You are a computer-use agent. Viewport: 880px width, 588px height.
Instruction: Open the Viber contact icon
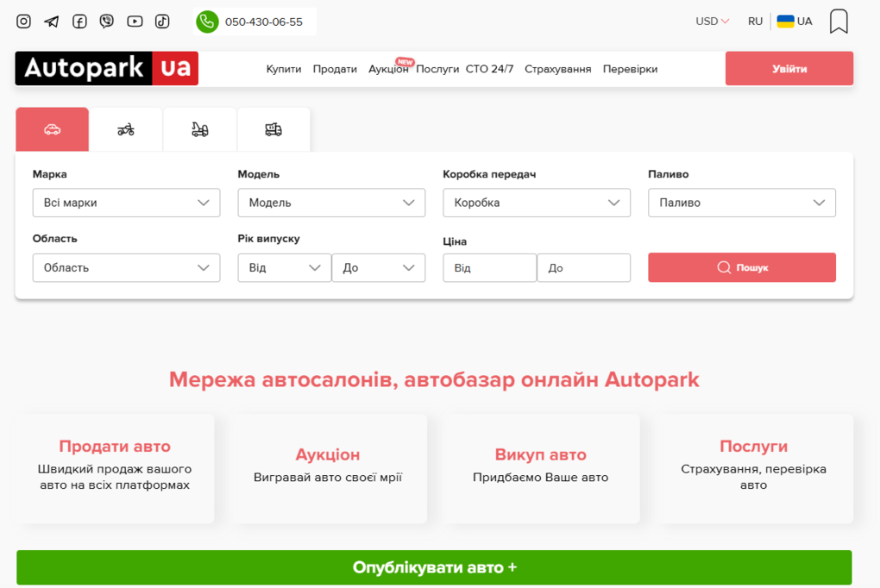pyautogui.click(x=107, y=22)
